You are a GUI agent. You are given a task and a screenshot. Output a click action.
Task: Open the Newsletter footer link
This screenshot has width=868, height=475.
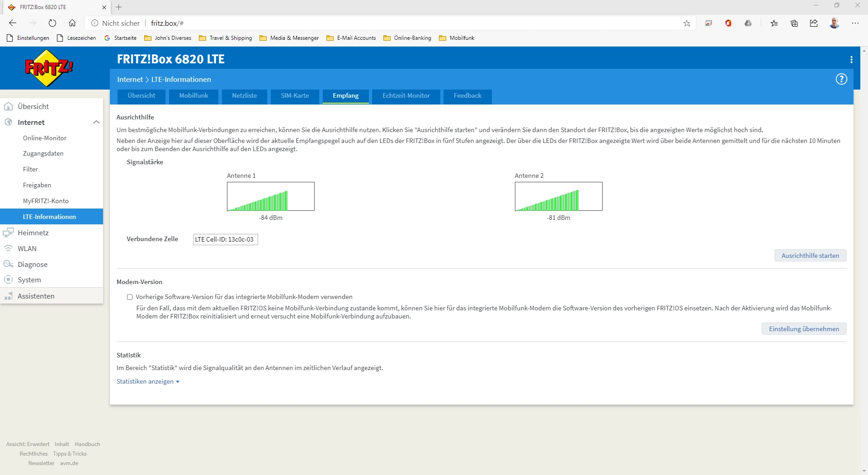[41, 463]
